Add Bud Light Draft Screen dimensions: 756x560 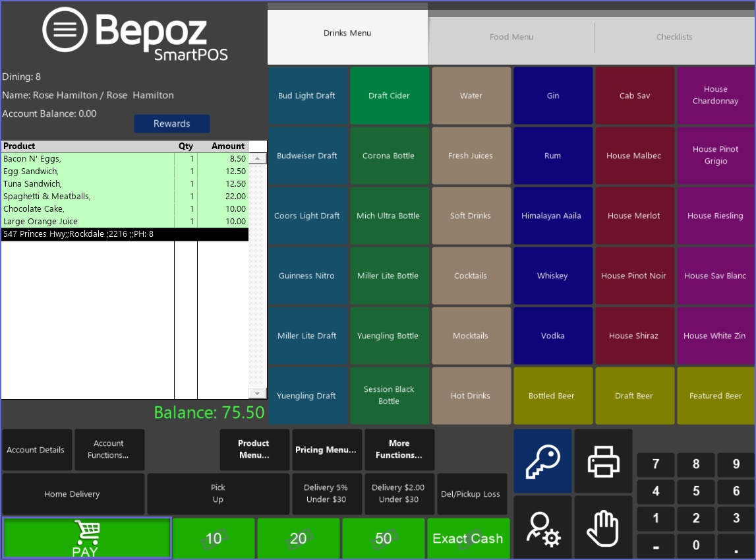(x=307, y=96)
